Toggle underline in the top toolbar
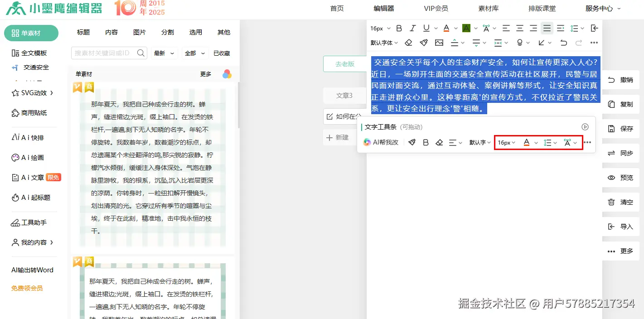The height and width of the screenshot is (319, 644). tap(426, 28)
